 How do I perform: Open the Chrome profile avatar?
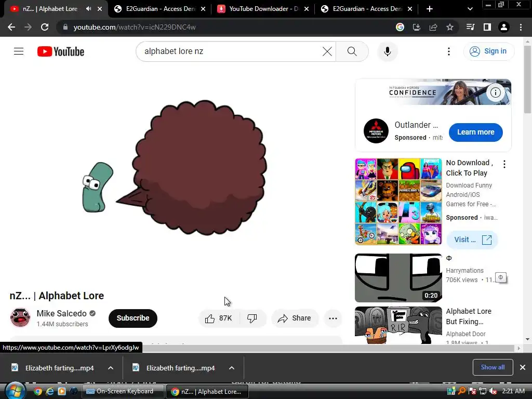coord(504,27)
